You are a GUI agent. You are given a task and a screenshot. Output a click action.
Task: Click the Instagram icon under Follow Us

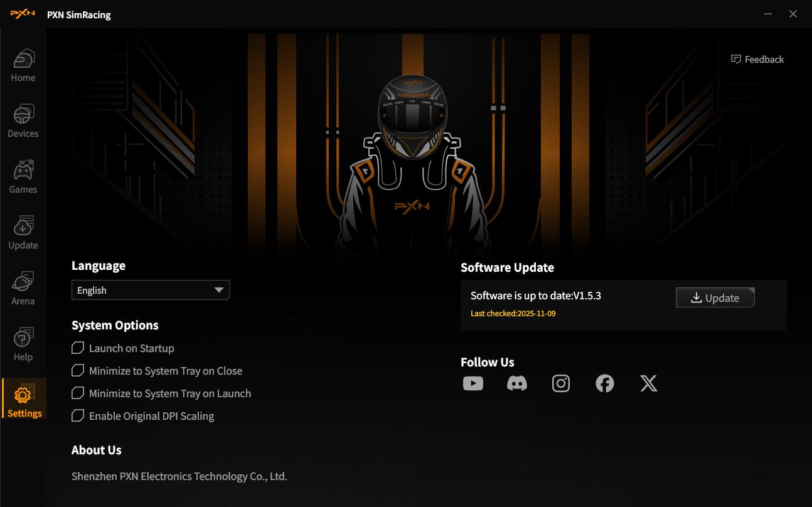click(x=560, y=383)
